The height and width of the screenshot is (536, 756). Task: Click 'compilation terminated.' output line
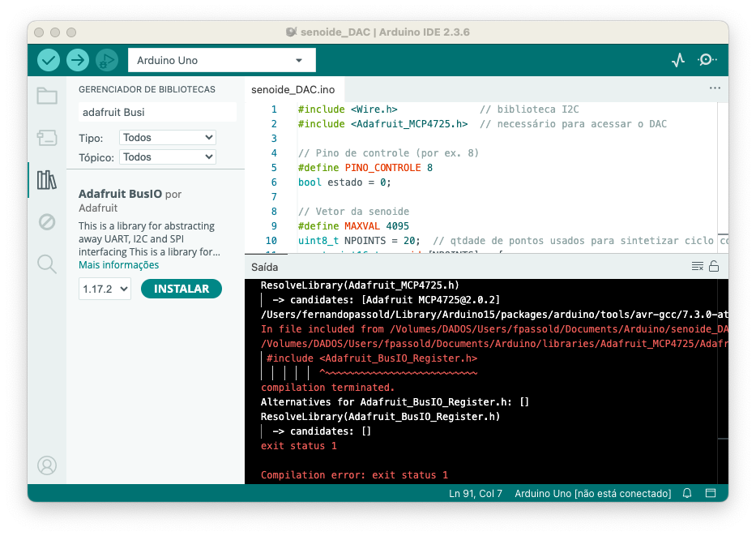tap(327, 388)
